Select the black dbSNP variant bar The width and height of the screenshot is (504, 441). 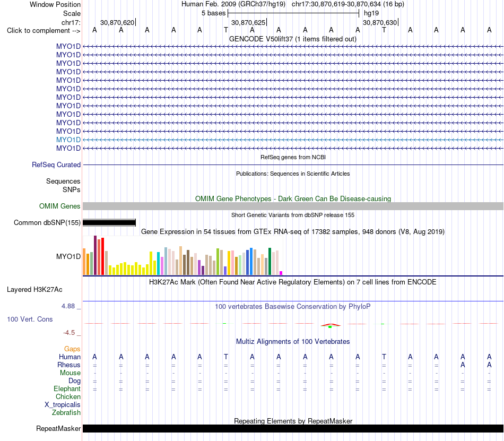[x=109, y=222]
